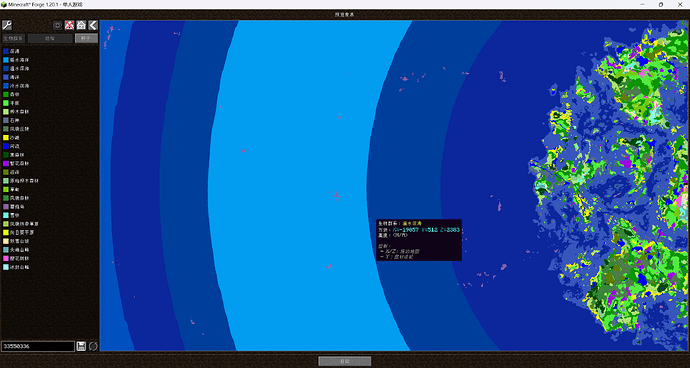Collapse sidebar with the left arrow icon
Image resolution: width=690 pixels, height=368 pixels.
pos(93,25)
